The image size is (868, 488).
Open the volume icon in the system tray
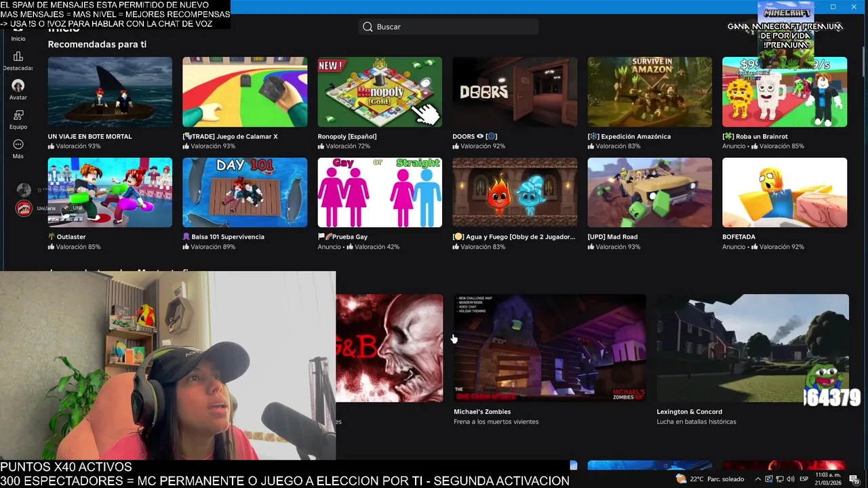[790, 479]
